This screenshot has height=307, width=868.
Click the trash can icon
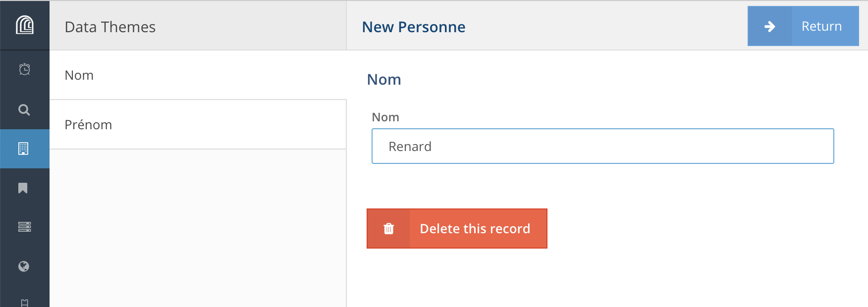389,229
